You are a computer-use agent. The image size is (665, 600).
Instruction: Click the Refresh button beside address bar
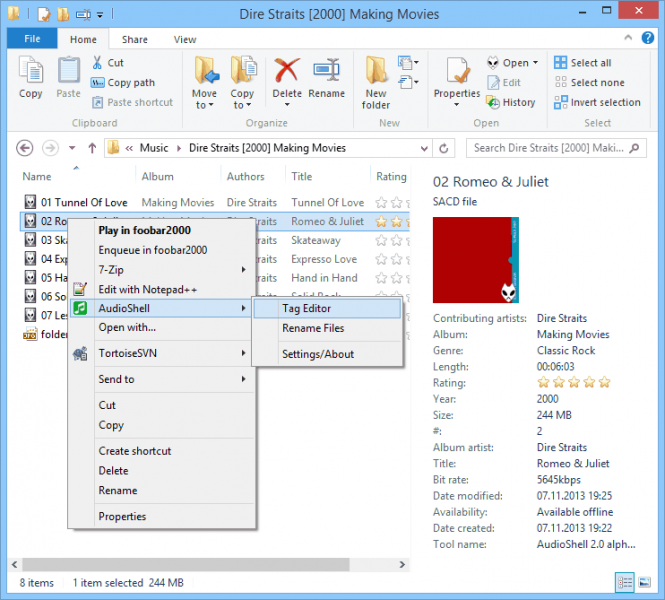coord(444,148)
